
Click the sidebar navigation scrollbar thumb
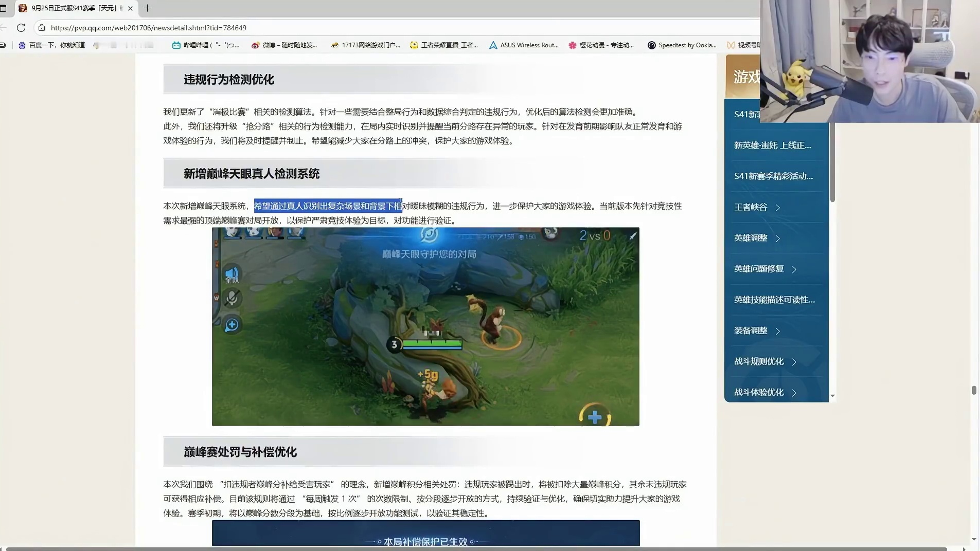(x=832, y=162)
